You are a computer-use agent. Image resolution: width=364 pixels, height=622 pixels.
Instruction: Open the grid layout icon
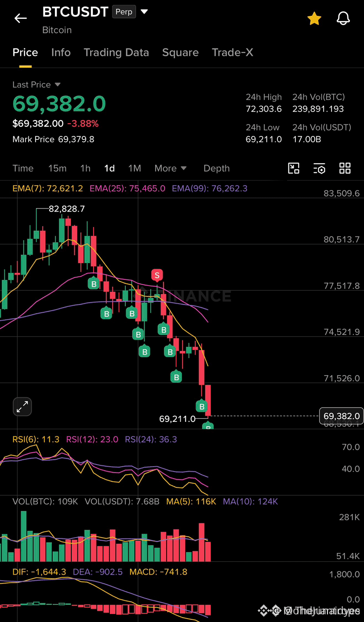point(345,168)
